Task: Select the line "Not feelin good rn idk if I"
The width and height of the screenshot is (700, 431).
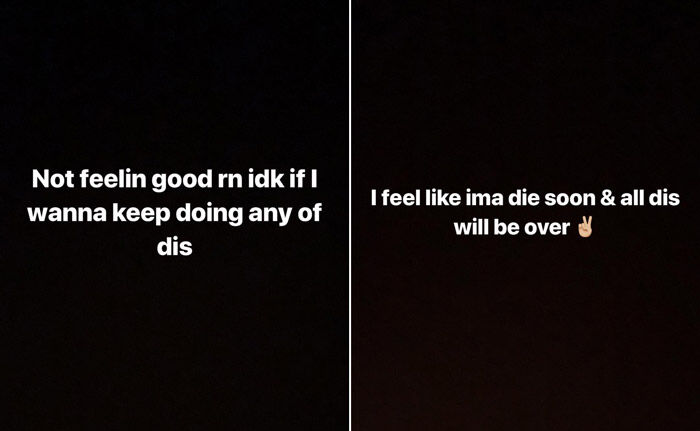Action: tap(175, 179)
